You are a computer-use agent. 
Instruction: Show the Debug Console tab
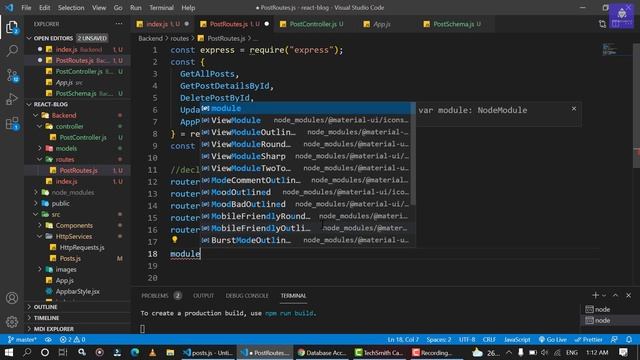[247, 296]
